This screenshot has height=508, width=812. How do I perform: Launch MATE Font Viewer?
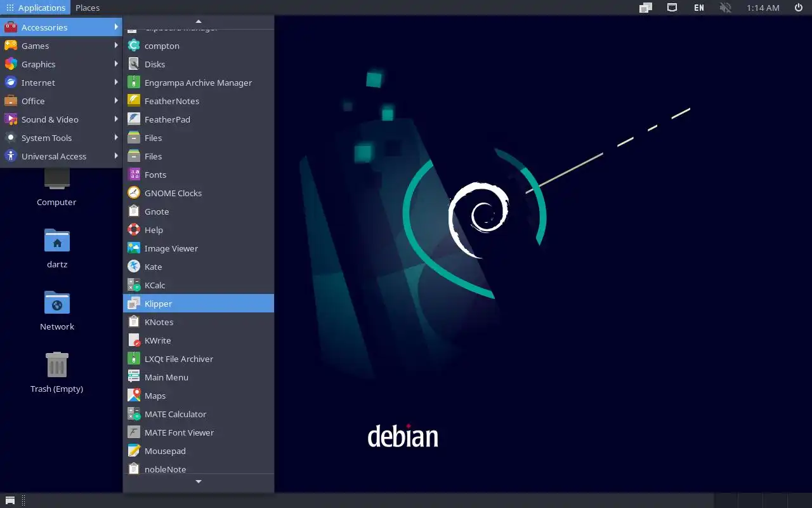199,432
